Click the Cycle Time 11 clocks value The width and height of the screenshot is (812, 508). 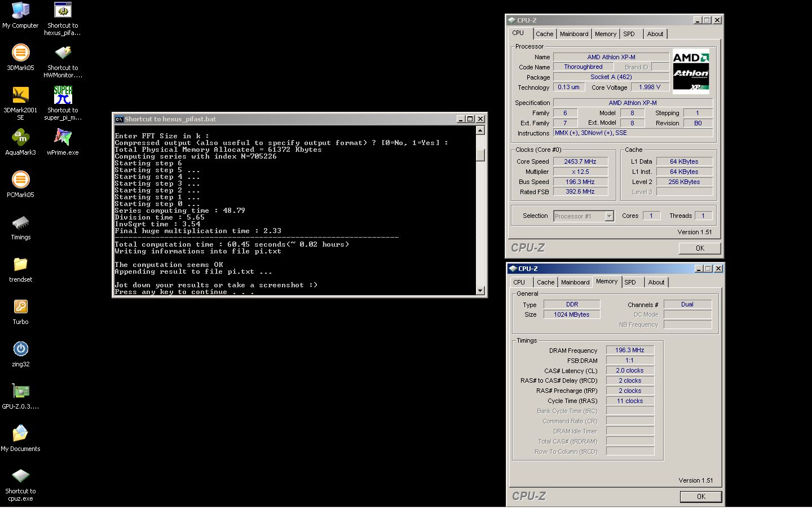tap(630, 401)
